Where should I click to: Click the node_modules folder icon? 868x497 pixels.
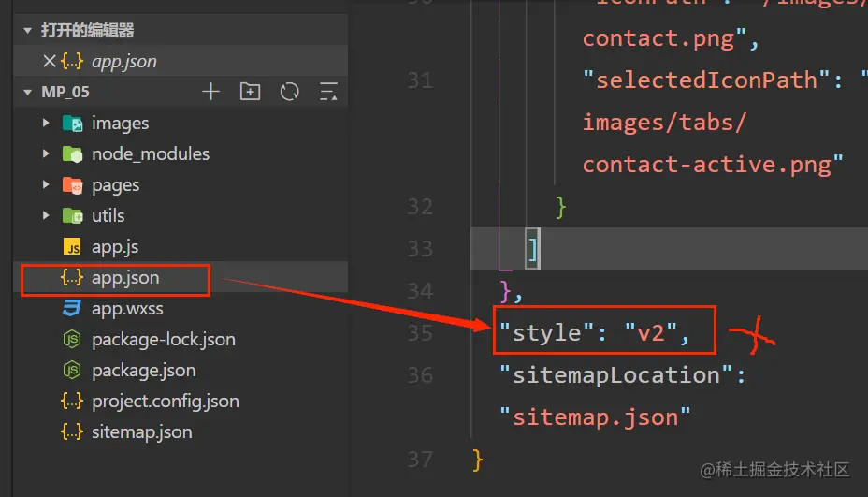pyautogui.click(x=72, y=154)
